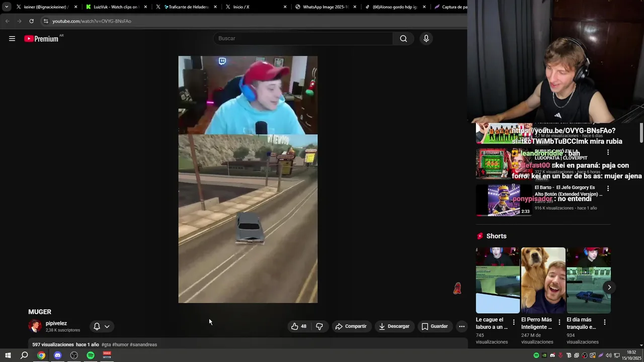Switch to LuizVuk Watch clips tab
Viewport: 644px width, 362px height.
pyautogui.click(x=117, y=7)
